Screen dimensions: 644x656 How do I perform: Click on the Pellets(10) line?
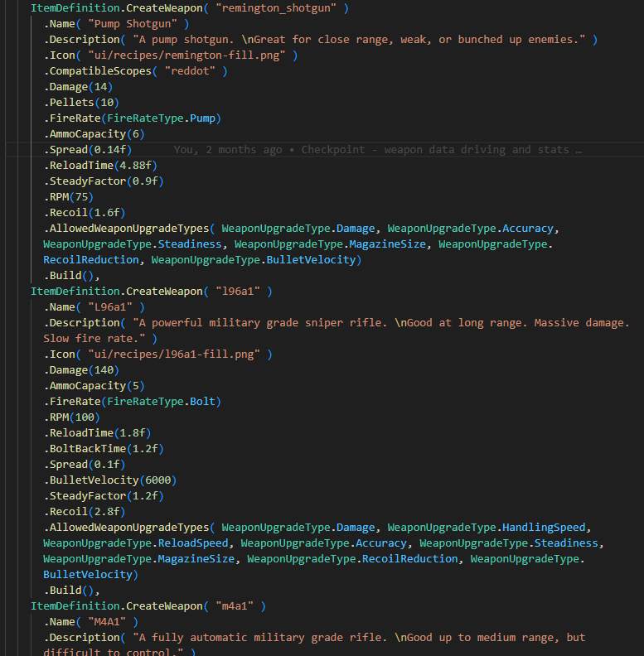coord(82,103)
